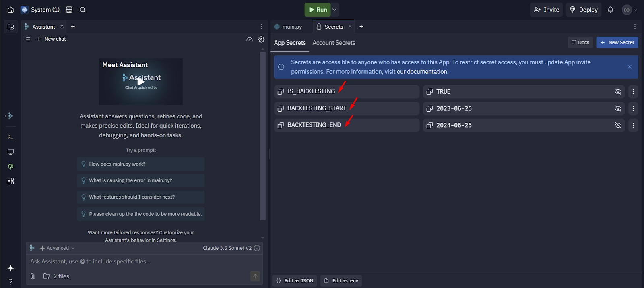Click the Deploy button

584,10
